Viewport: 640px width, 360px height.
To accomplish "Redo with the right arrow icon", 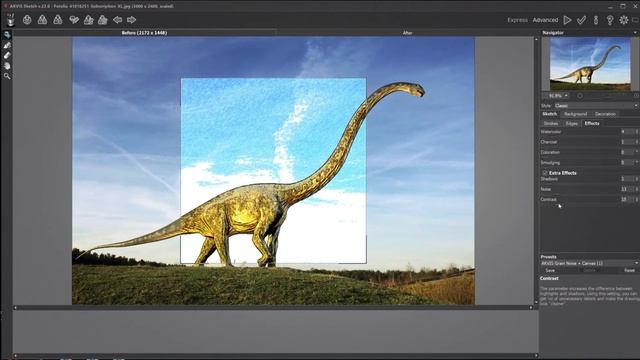I will pos(131,20).
